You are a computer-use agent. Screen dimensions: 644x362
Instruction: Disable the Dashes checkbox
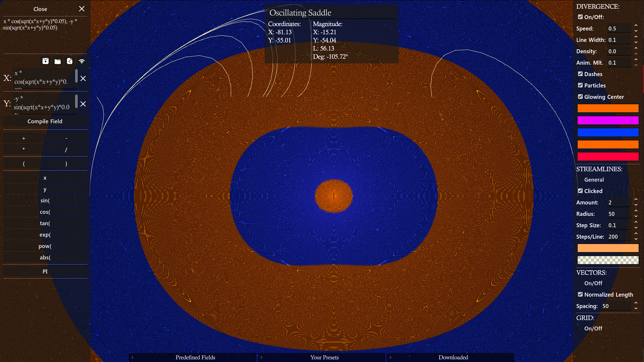pos(580,74)
